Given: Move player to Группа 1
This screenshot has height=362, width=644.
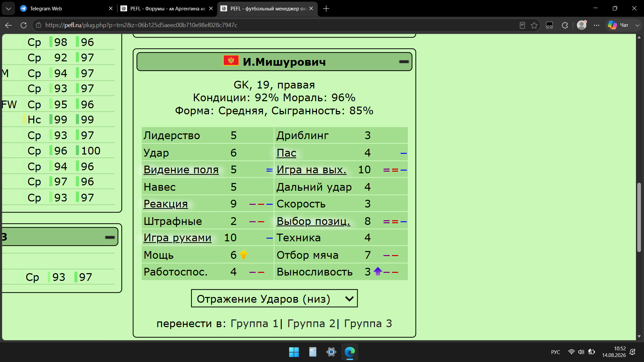Looking at the screenshot, I should click(254, 323).
